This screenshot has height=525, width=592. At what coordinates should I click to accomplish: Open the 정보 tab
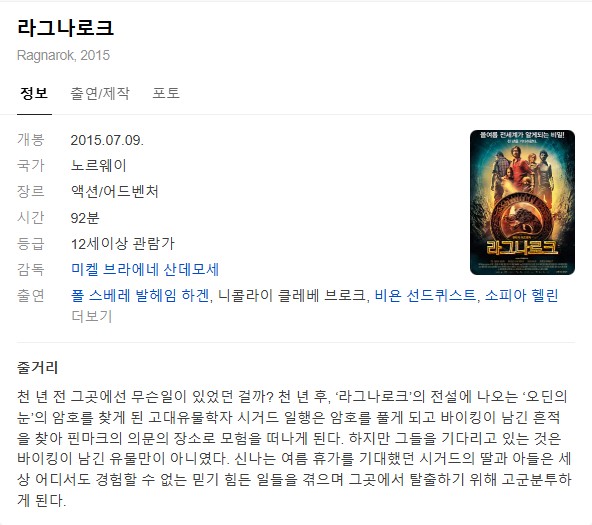click(x=34, y=93)
